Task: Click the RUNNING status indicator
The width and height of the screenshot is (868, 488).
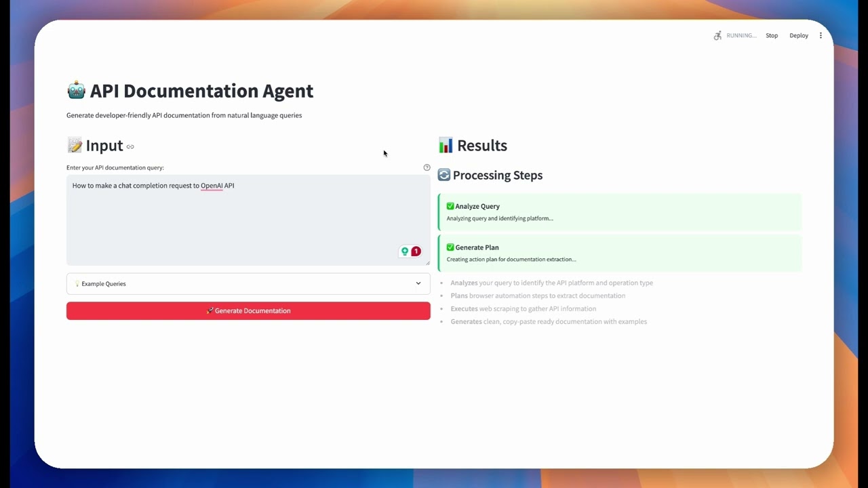Action: [x=741, y=35]
